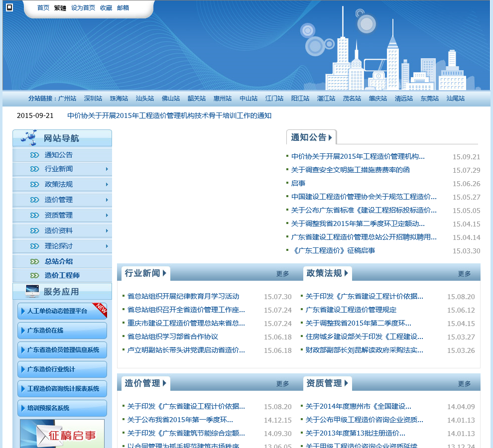Expand the 造价资料 sidebar submenu arrow
Viewport: 493px width, 448px height.
click(x=107, y=231)
